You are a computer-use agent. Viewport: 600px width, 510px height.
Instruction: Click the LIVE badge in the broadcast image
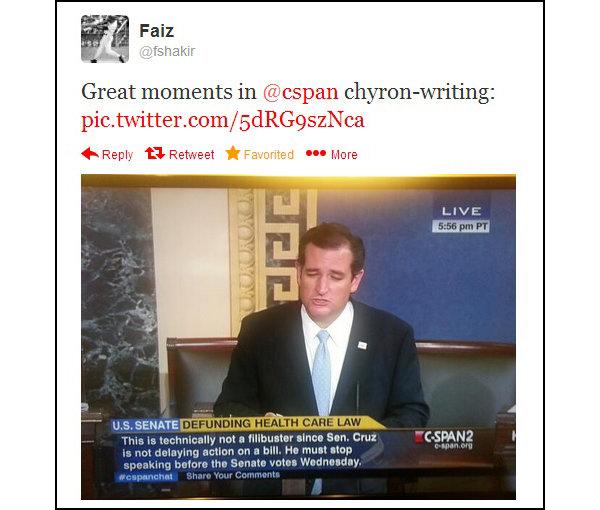pyautogui.click(x=461, y=211)
